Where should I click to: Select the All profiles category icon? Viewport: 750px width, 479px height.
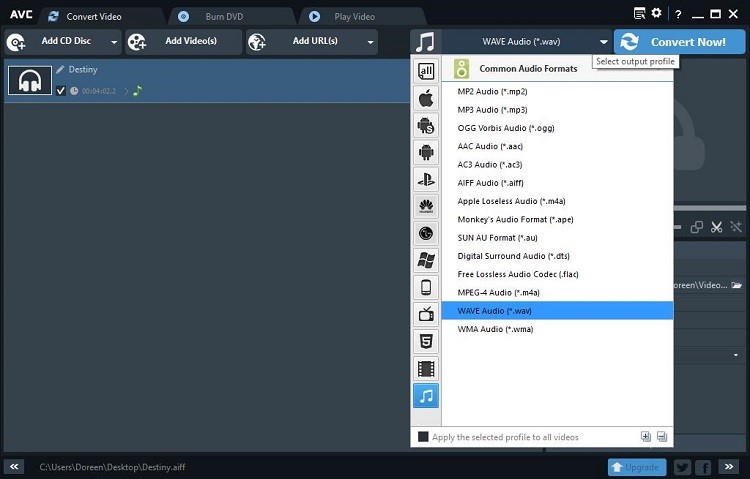tap(426, 71)
